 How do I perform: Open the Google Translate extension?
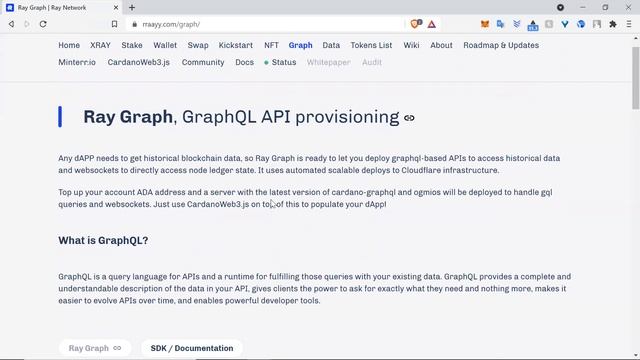tap(500, 24)
